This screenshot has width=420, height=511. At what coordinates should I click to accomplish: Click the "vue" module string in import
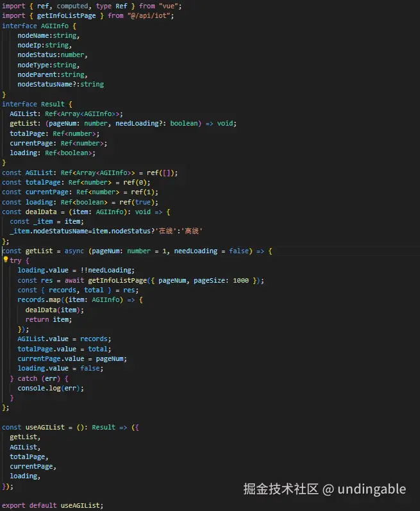click(171, 6)
